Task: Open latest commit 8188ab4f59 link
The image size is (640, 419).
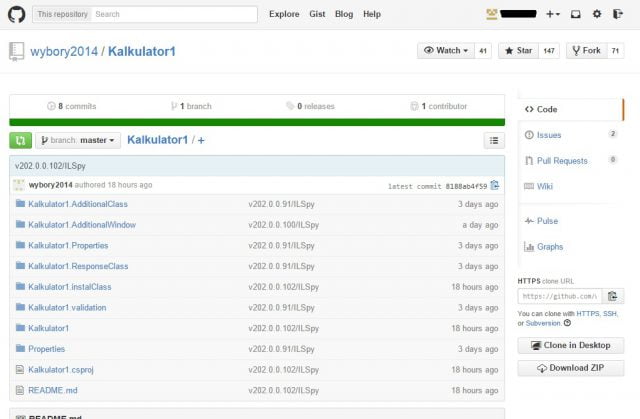Action: coord(467,186)
